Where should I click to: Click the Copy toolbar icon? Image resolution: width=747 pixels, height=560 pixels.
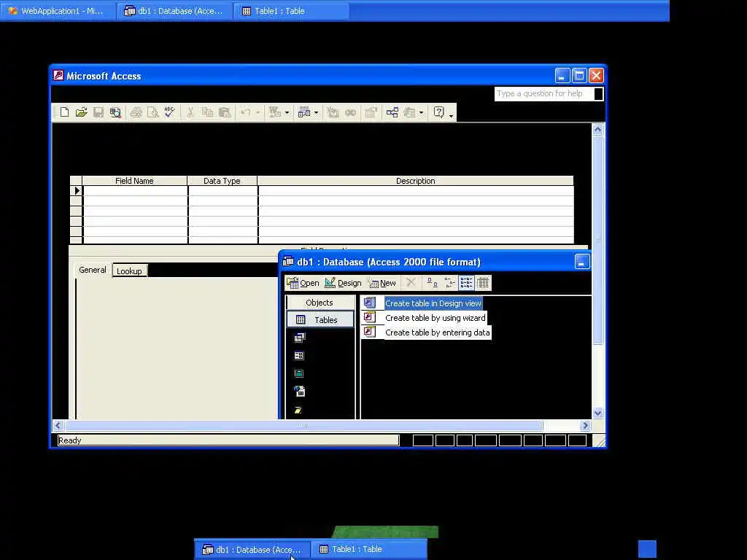(207, 112)
